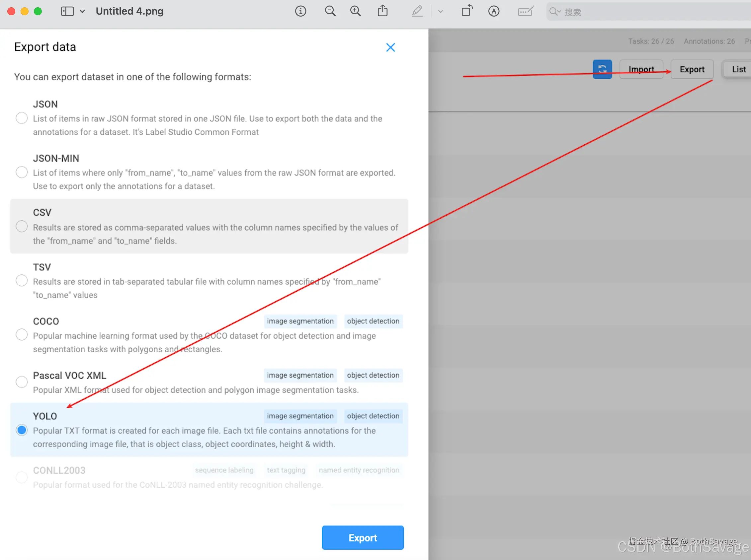The image size is (751, 560).
Task: Select the JSON format radio button
Action: click(22, 118)
